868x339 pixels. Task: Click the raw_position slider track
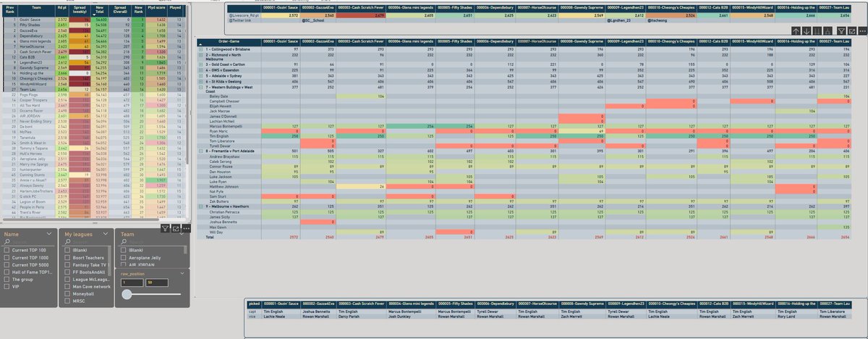click(156, 294)
